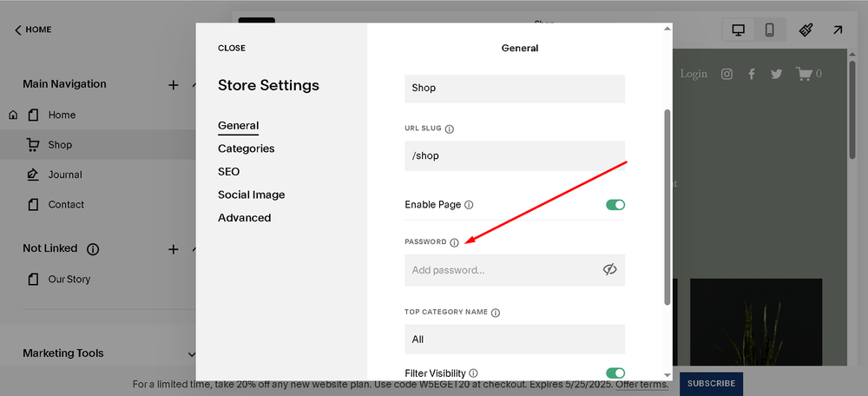Open the Offer terms link

click(642, 385)
